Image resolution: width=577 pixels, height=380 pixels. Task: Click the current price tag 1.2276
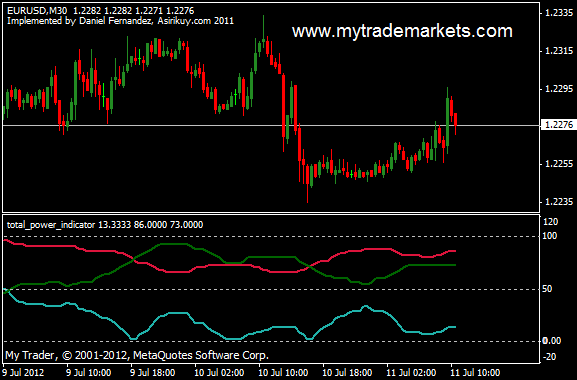[x=560, y=125]
